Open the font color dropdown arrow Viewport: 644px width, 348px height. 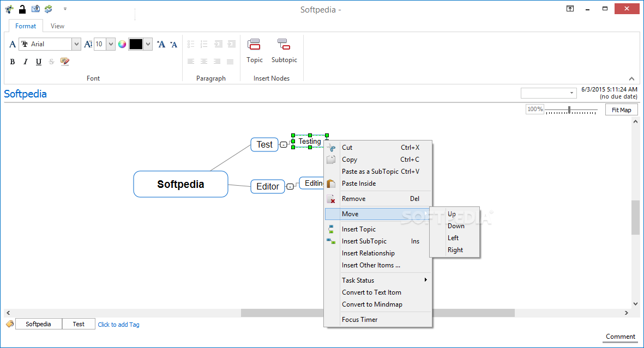click(148, 44)
